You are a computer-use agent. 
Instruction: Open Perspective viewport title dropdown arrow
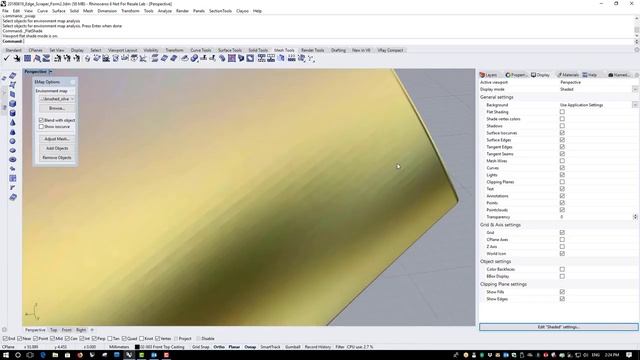coord(50,72)
